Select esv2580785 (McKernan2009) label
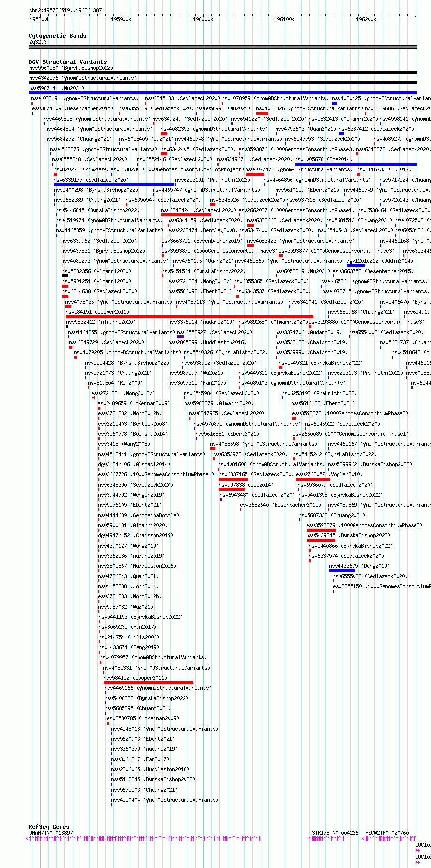 (143, 719)
